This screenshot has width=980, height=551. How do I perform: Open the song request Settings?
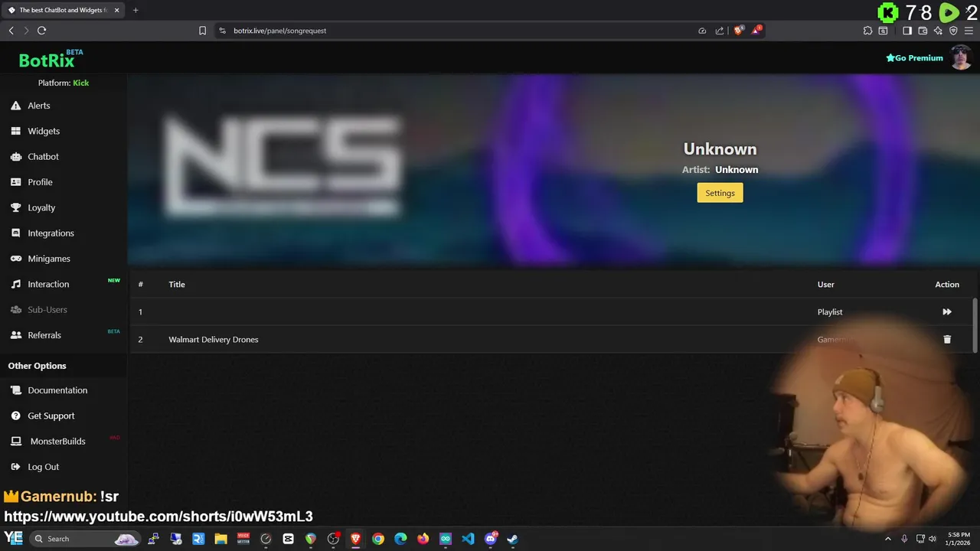pyautogui.click(x=720, y=193)
